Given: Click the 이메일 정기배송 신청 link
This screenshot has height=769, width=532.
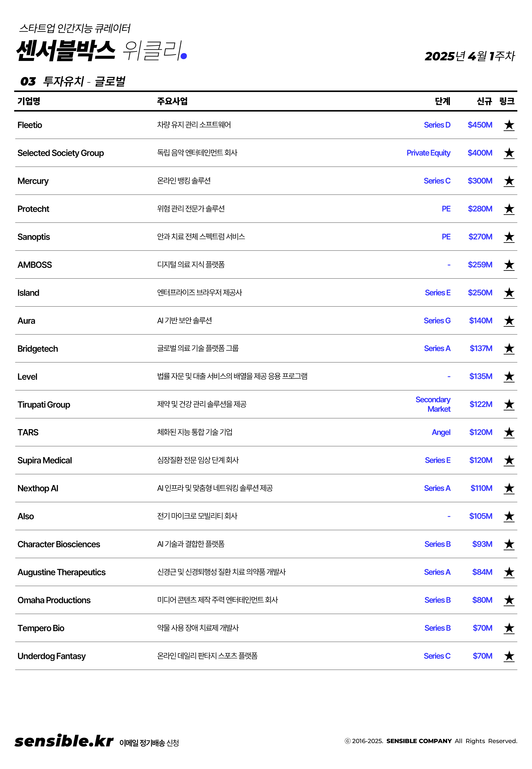Looking at the screenshot, I should click(x=149, y=743).
